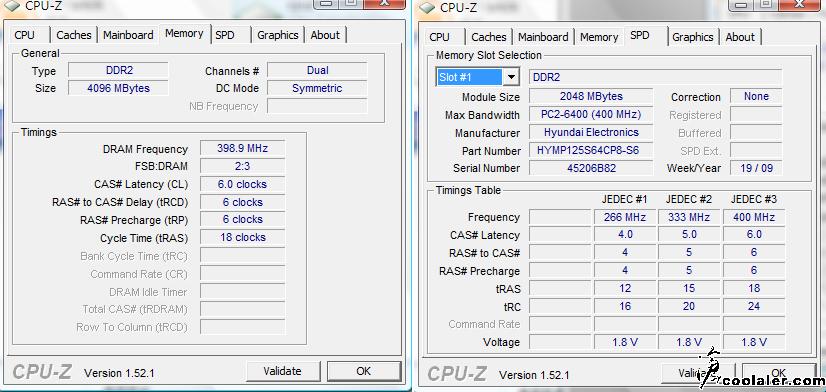Open About tab in left window

click(325, 35)
